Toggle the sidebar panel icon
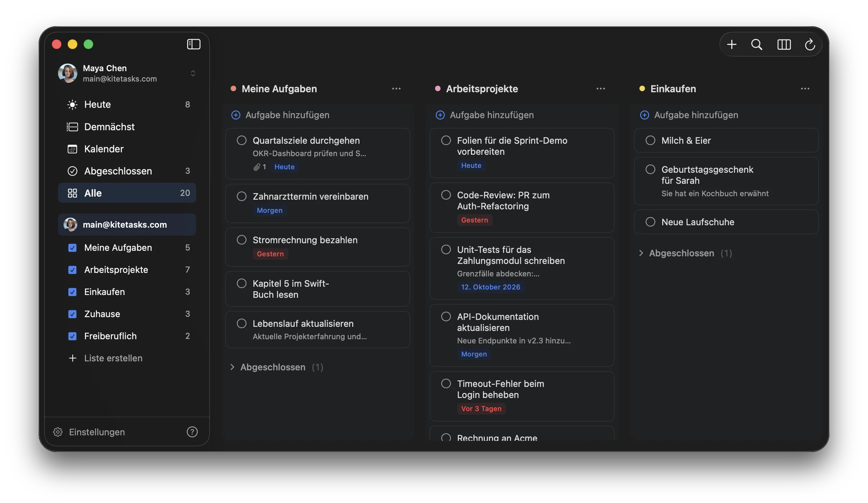The image size is (868, 503). [193, 44]
